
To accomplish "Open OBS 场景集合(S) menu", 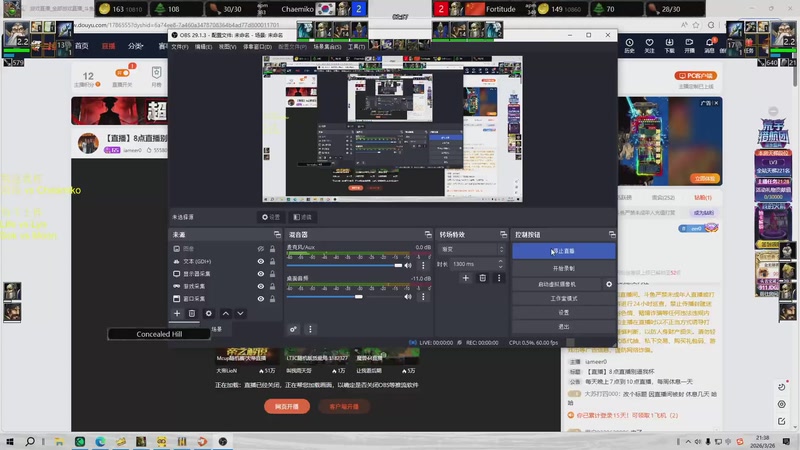I will tap(327, 46).
